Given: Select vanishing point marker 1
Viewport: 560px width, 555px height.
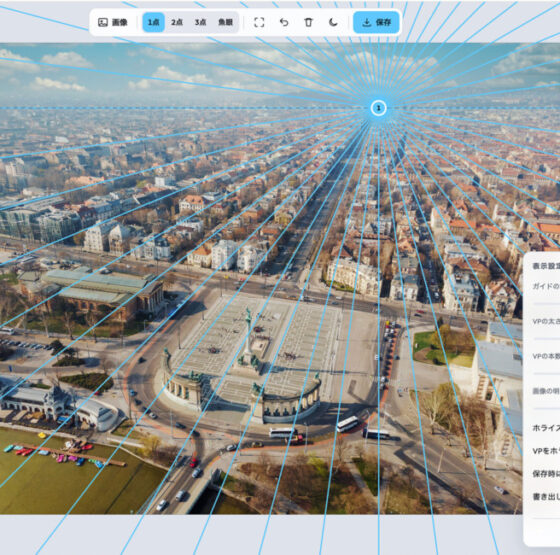Looking at the screenshot, I should (379, 108).
